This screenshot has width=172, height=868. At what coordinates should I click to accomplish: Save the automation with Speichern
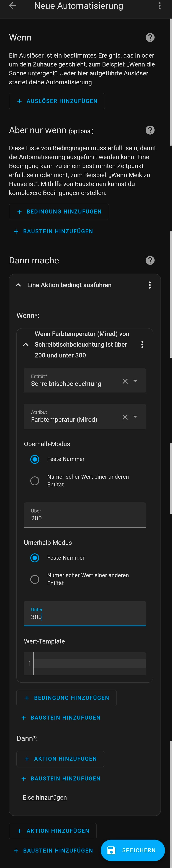tap(133, 850)
